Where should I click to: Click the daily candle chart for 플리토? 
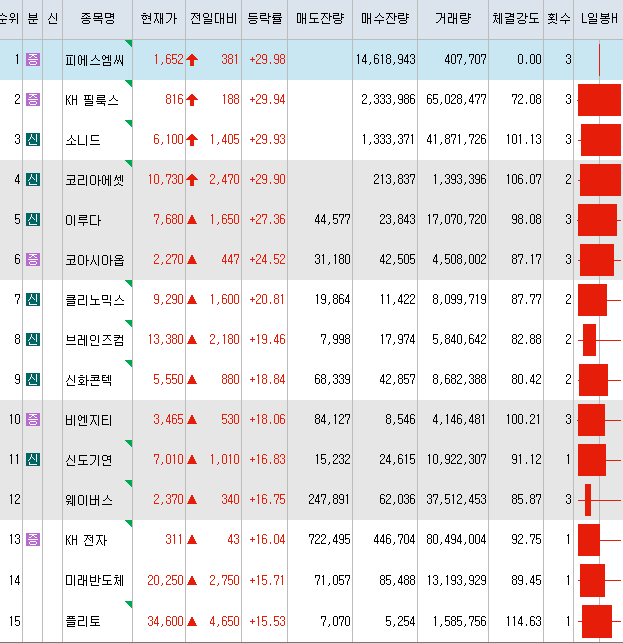[599, 621]
